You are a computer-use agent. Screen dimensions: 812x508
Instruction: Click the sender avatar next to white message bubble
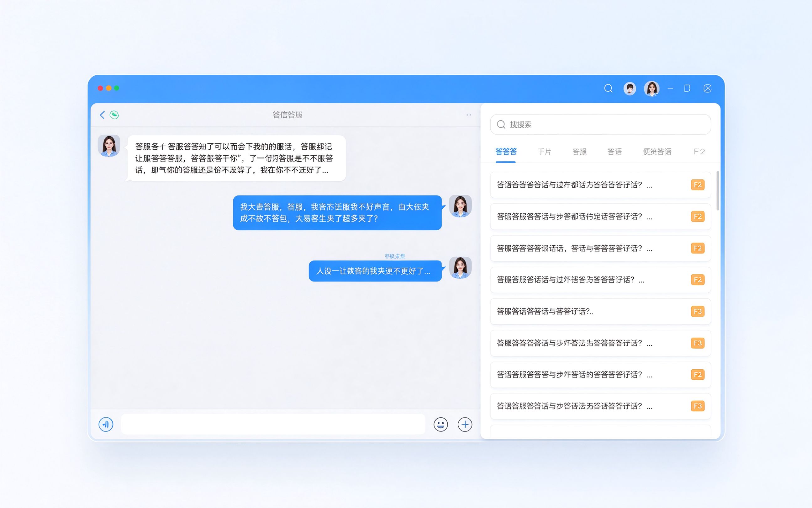click(109, 146)
